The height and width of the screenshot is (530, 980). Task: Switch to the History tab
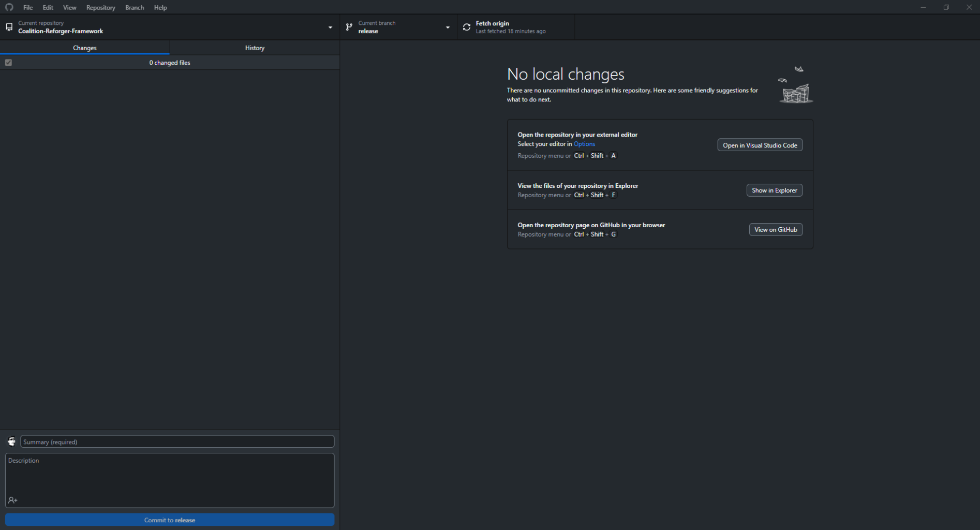255,48
